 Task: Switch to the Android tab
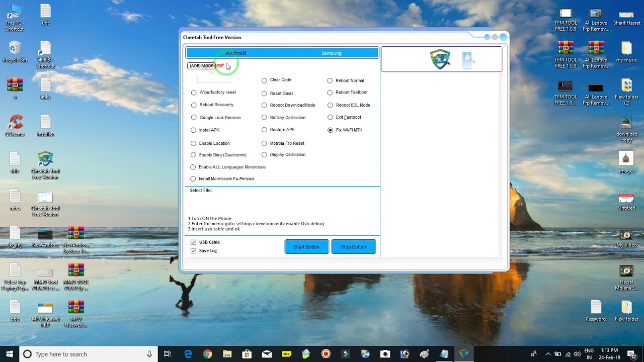[x=235, y=53]
